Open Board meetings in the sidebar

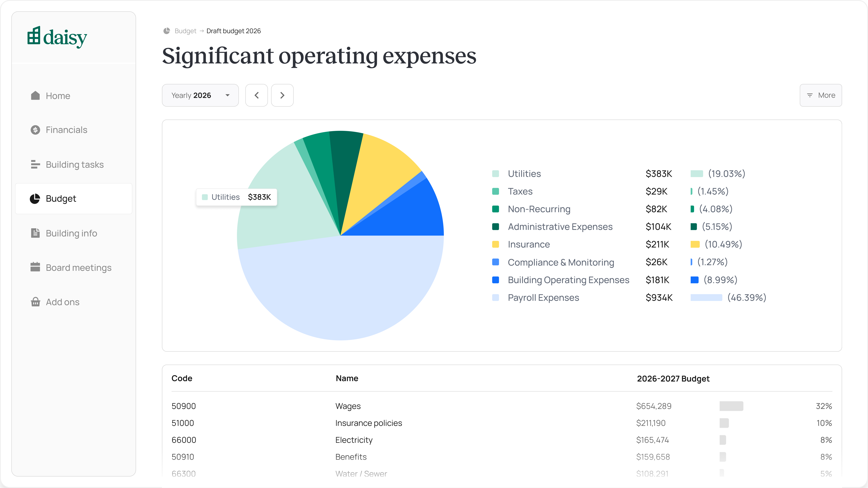point(79,267)
